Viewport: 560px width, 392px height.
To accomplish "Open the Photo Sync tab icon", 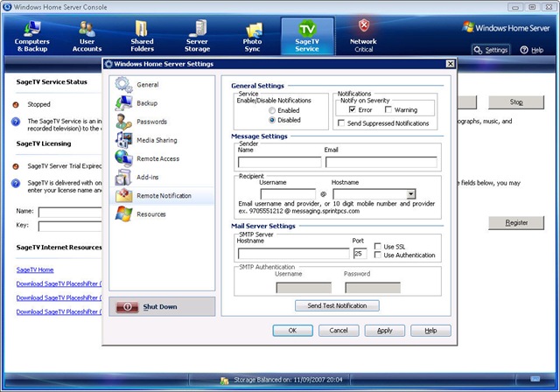I will [x=253, y=29].
